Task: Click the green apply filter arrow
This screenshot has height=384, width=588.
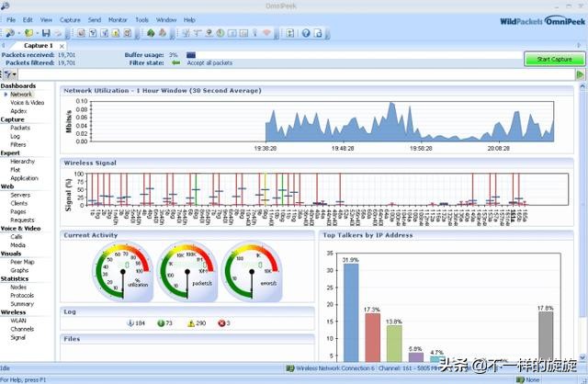Action: 580,74
